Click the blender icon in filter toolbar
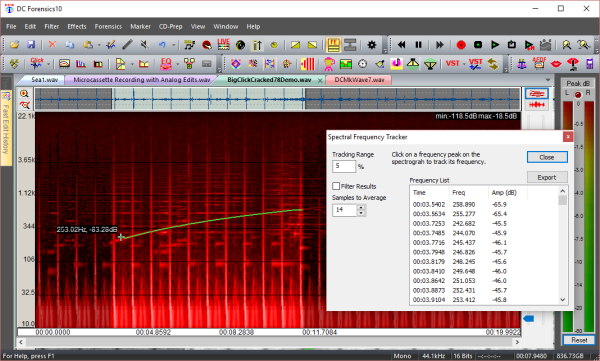Screen dimensions: 600x361 coord(329,64)
